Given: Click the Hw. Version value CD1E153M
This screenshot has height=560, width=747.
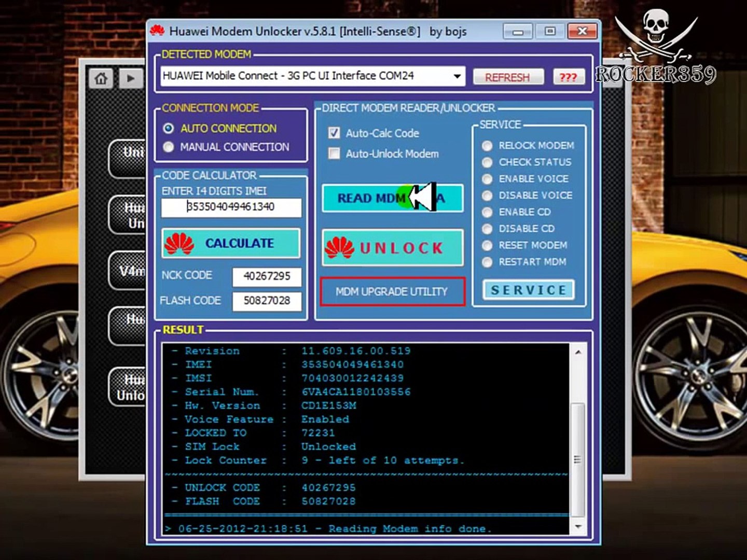Looking at the screenshot, I should click(x=329, y=405).
